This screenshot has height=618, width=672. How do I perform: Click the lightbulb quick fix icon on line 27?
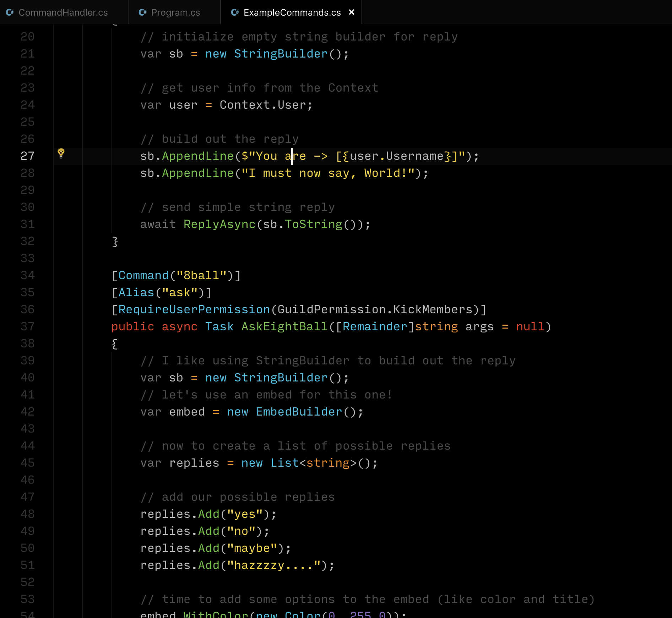[61, 153]
